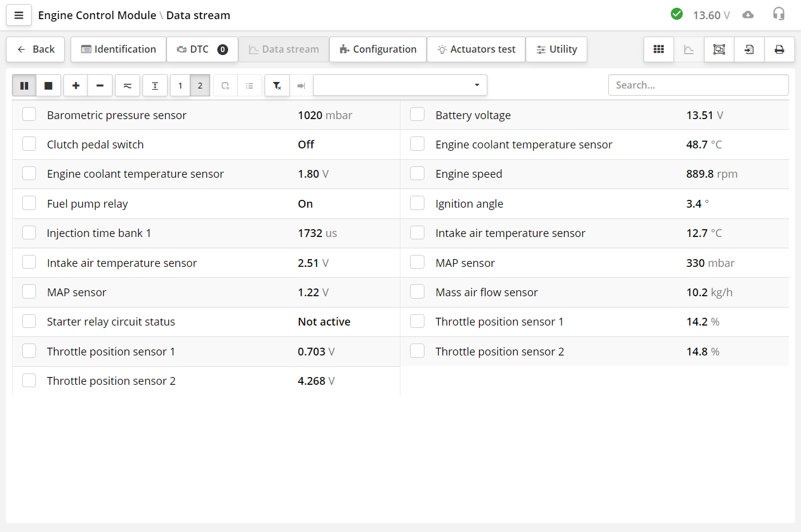
Task: Pause the live data stream
Action: (24, 85)
